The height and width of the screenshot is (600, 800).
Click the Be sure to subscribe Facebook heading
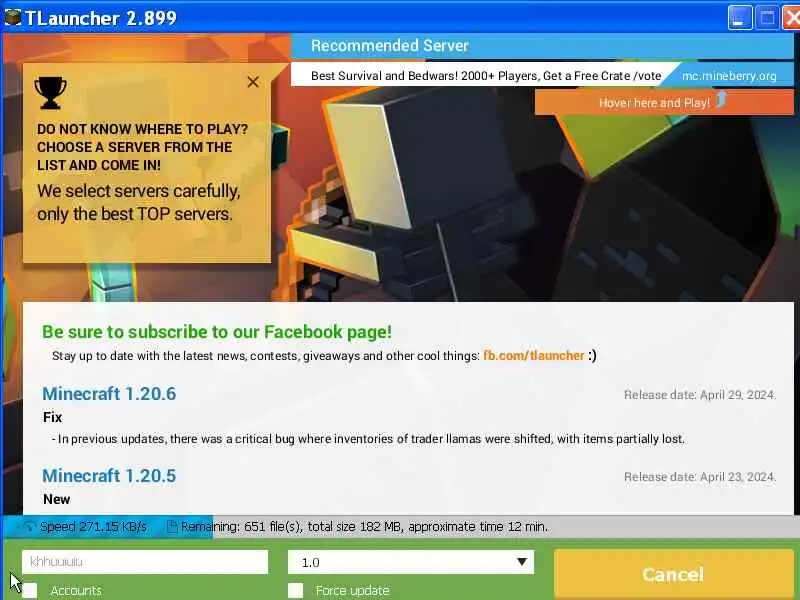tap(217, 332)
